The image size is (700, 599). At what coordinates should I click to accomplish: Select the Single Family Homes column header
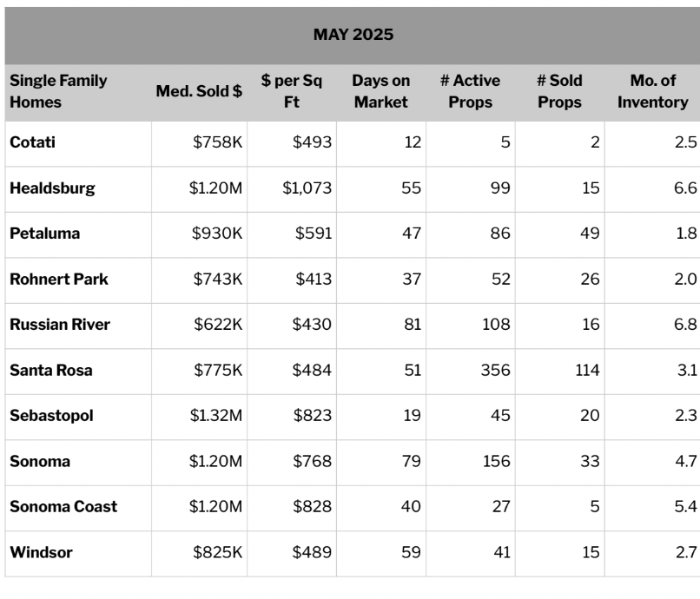tap(58, 91)
